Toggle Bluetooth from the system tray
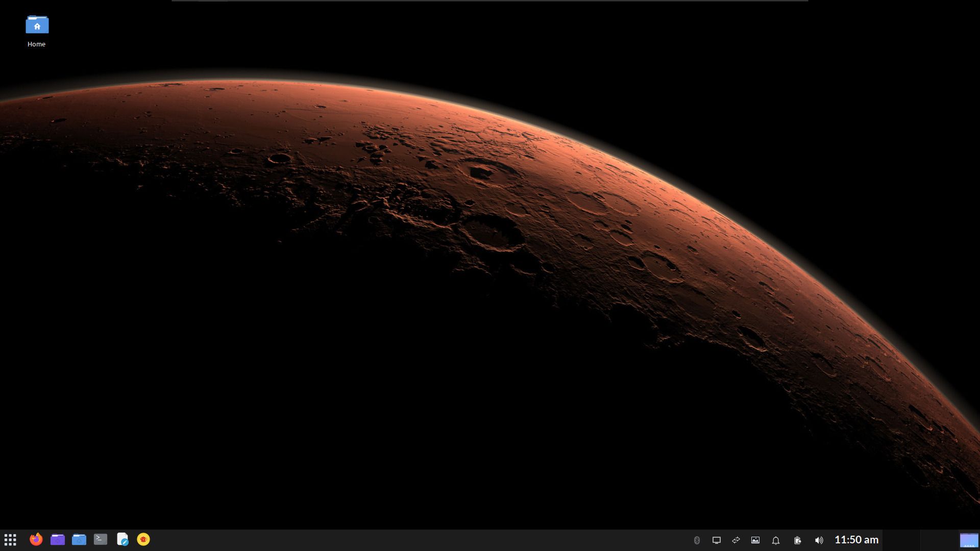 pyautogui.click(x=698, y=540)
